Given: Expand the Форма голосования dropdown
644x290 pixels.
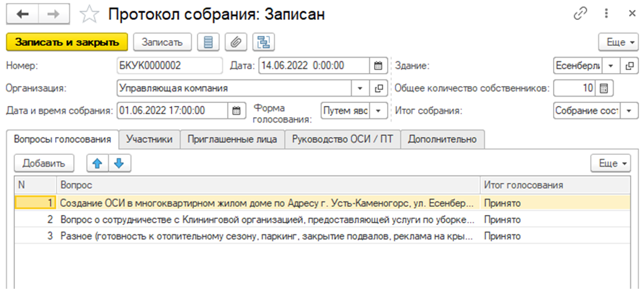Looking at the screenshot, I should click(x=380, y=111).
